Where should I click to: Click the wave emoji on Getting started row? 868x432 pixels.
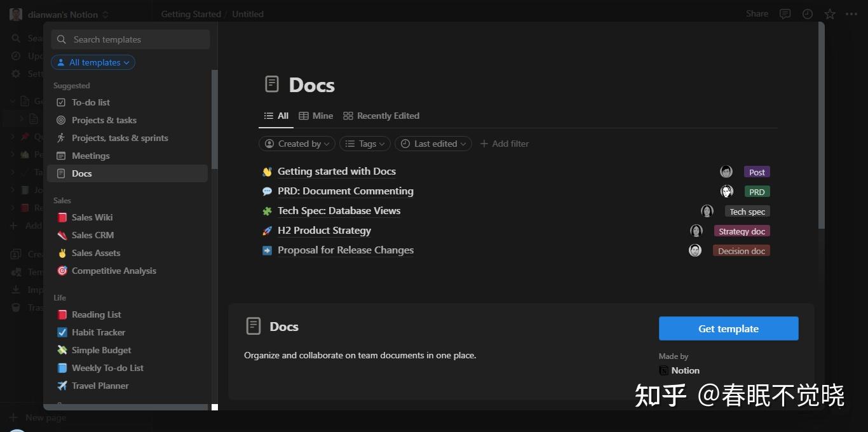[267, 172]
